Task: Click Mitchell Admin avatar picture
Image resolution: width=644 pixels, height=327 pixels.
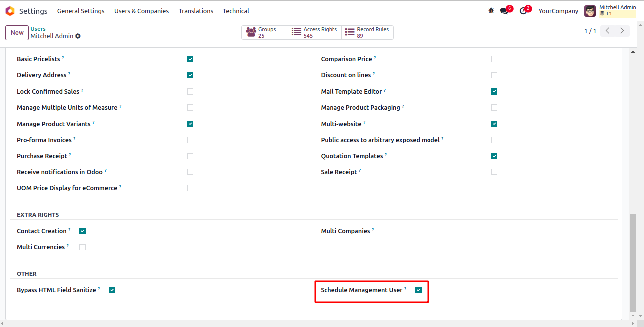Action: [x=590, y=11]
